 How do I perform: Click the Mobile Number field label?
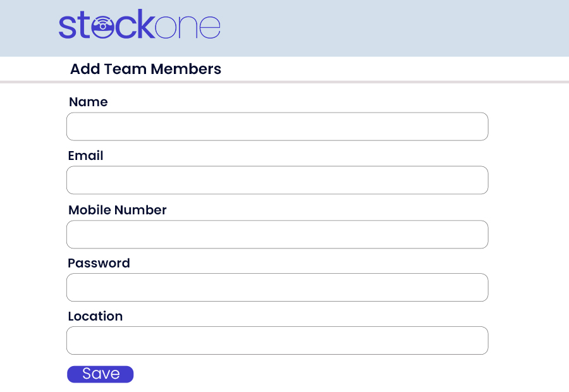[x=117, y=210]
